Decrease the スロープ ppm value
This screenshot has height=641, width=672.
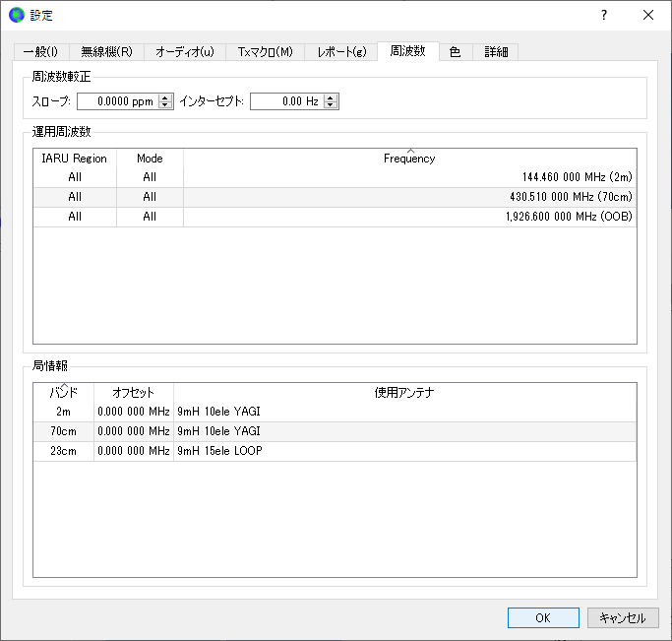pos(165,105)
